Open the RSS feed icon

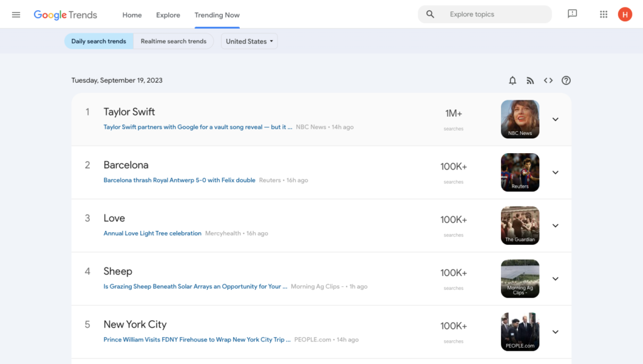point(530,81)
